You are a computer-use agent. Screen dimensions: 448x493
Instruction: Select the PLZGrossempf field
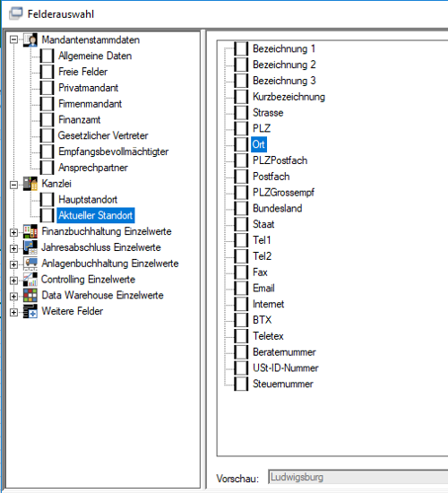click(283, 193)
